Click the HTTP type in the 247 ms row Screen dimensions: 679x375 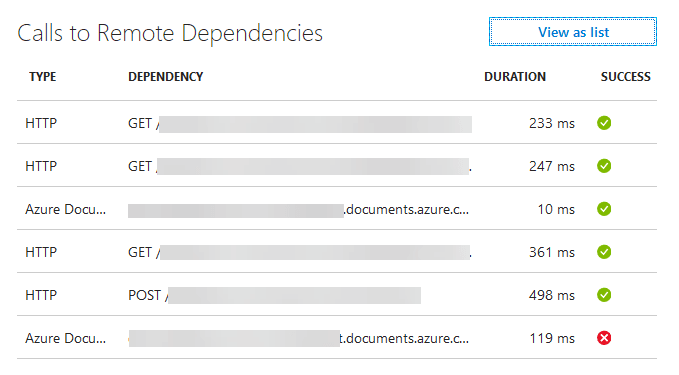click(41, 166)
